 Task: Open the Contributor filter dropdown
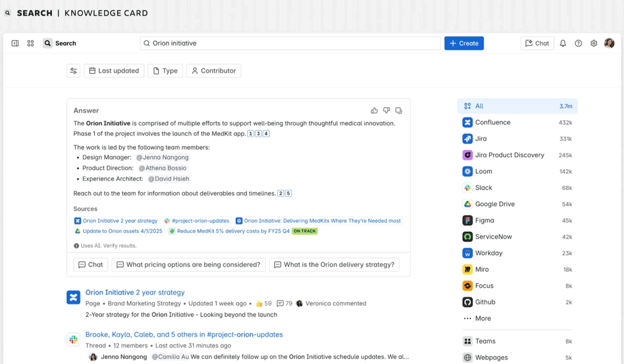(213, 70)
